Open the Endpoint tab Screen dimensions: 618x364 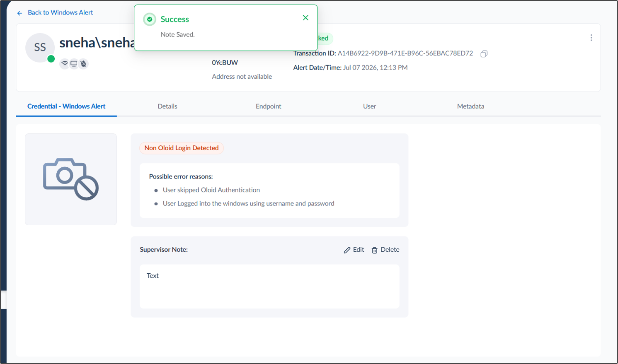(268, 106)
